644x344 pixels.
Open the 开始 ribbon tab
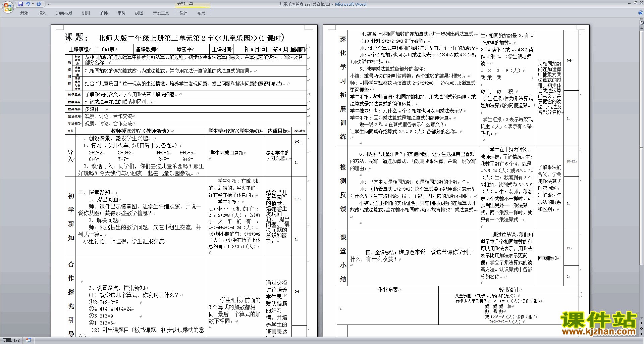[24, 13]
